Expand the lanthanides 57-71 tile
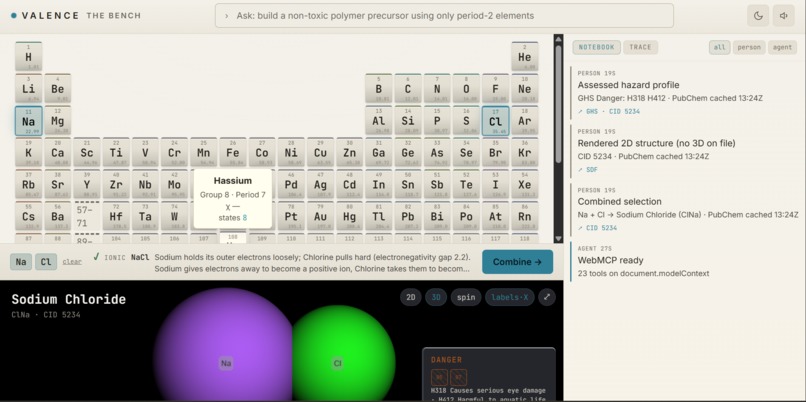806x402 pixels. [86, 216]
